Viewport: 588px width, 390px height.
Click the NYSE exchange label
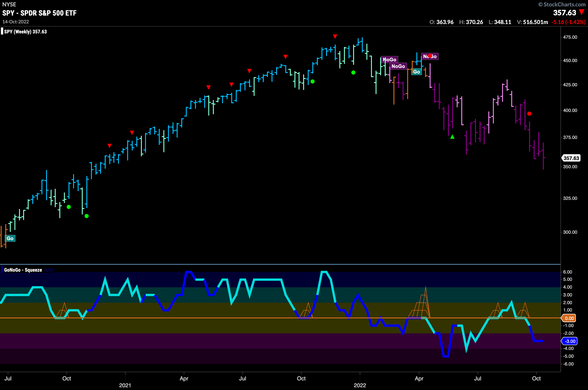click(9, 5)
